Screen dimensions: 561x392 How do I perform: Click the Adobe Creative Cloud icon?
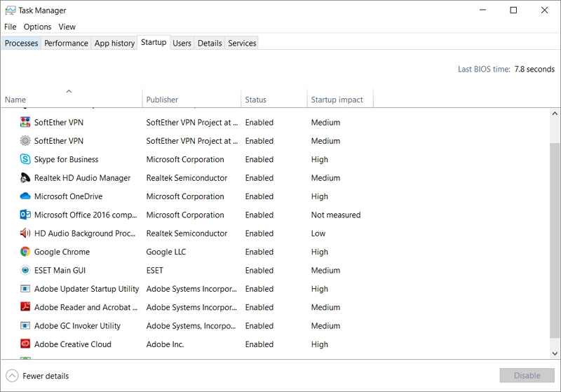coord(25,344)
